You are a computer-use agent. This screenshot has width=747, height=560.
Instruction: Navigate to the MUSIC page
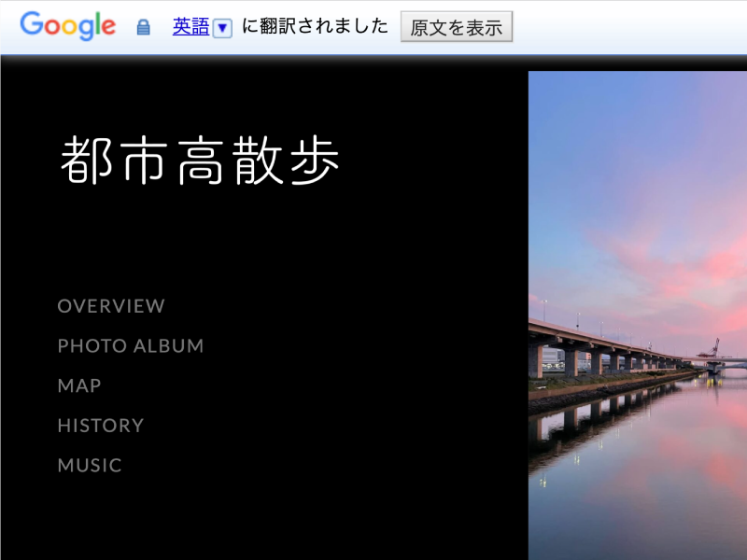(90, 466)
